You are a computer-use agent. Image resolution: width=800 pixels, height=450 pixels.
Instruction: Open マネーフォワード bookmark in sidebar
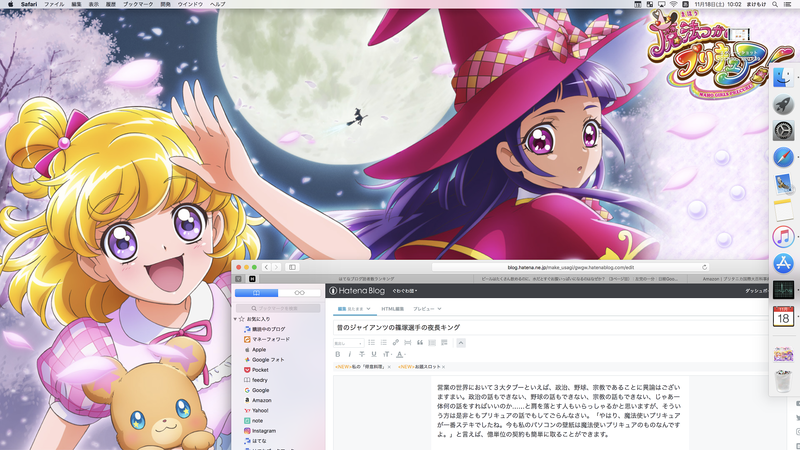[266, 339]
